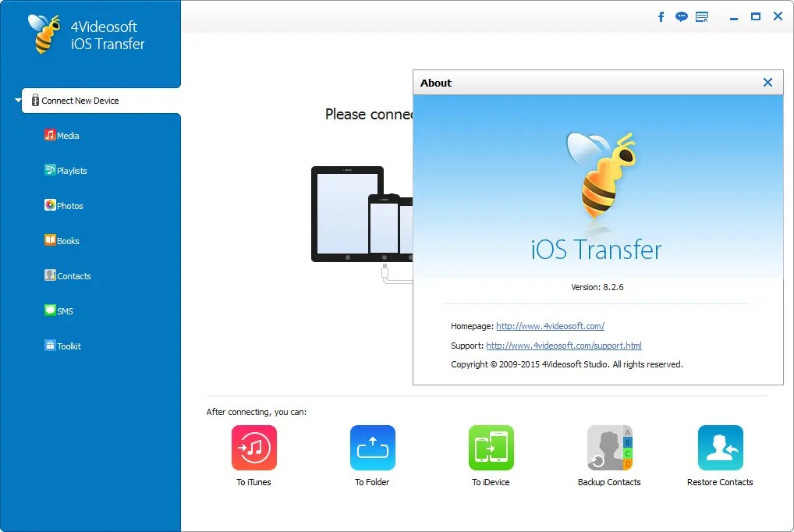The height and width of the screenshot is (532, 794).
Task: Click the iPhone device illustration
Action: [384, 228]
